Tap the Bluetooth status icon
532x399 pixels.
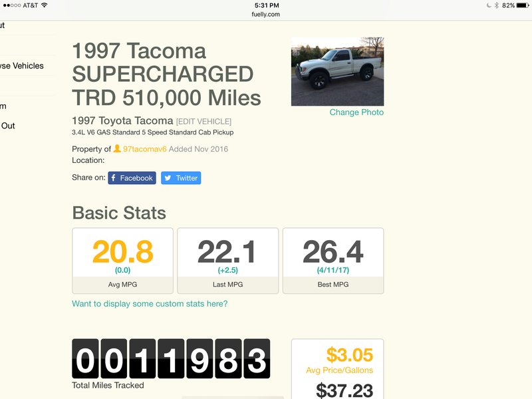pyautogui.click(x=497, y=5)
